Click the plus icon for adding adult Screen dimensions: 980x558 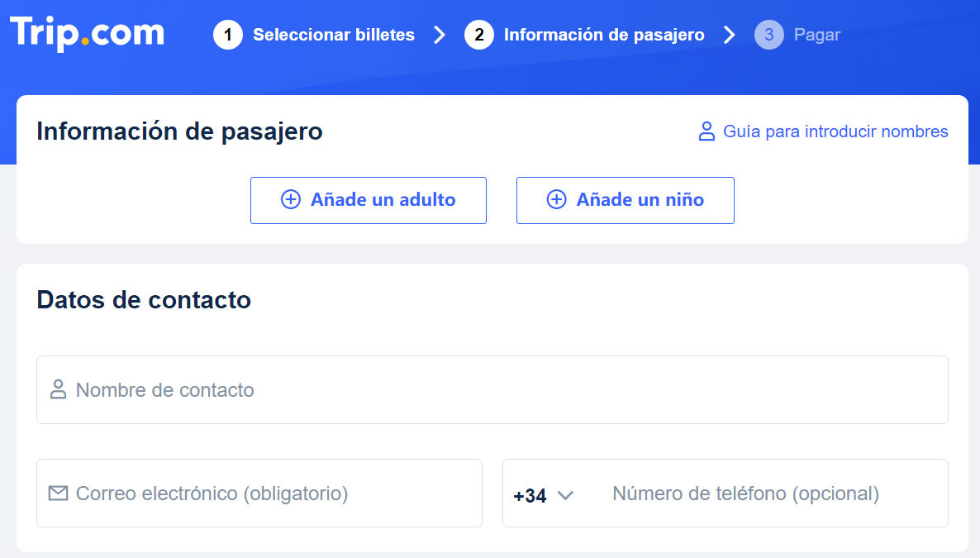click(x=291, y=199)
